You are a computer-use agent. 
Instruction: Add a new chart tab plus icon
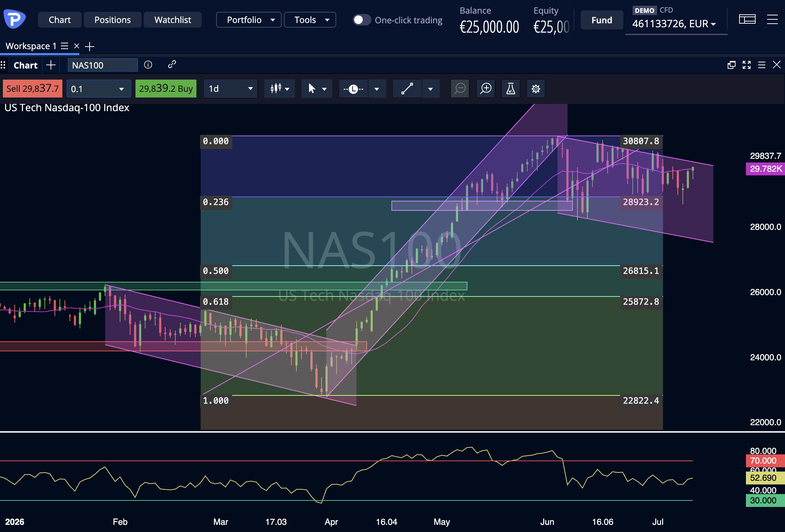point(51,65)
